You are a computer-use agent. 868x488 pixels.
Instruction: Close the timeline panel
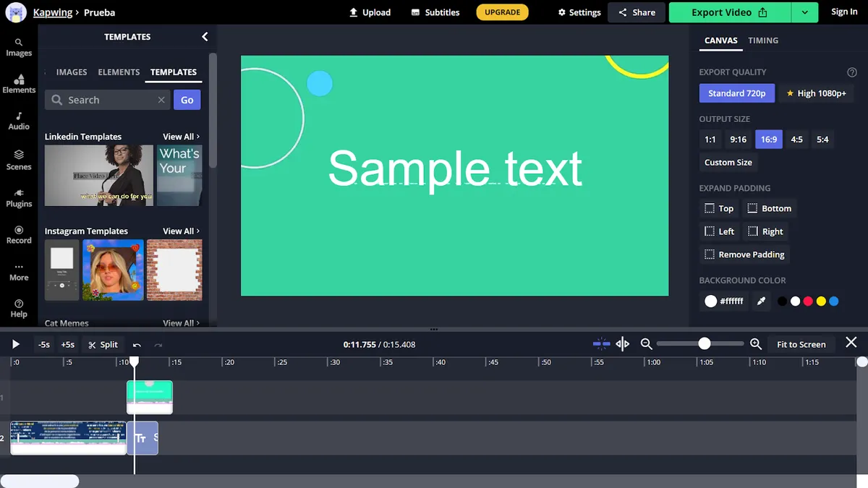[851, 342]
